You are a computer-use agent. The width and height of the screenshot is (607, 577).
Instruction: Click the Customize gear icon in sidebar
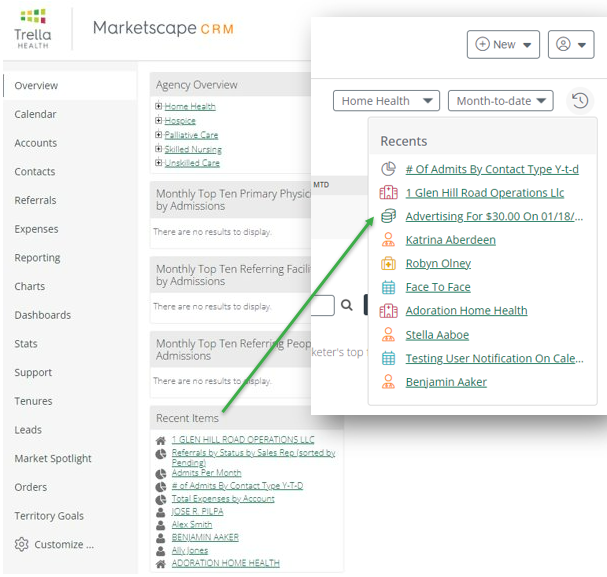(22, 544)
